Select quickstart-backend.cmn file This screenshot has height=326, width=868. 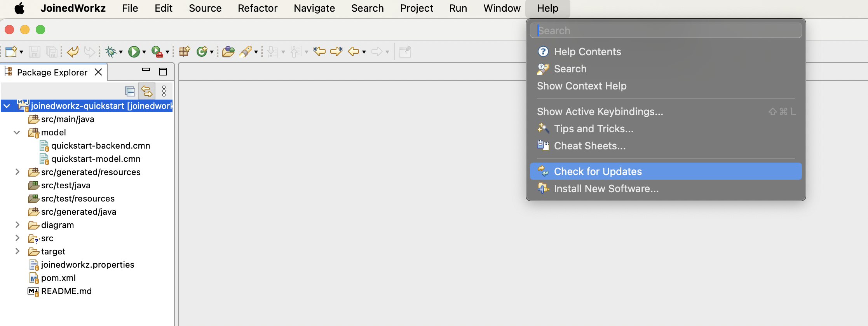tap(100, 146)
